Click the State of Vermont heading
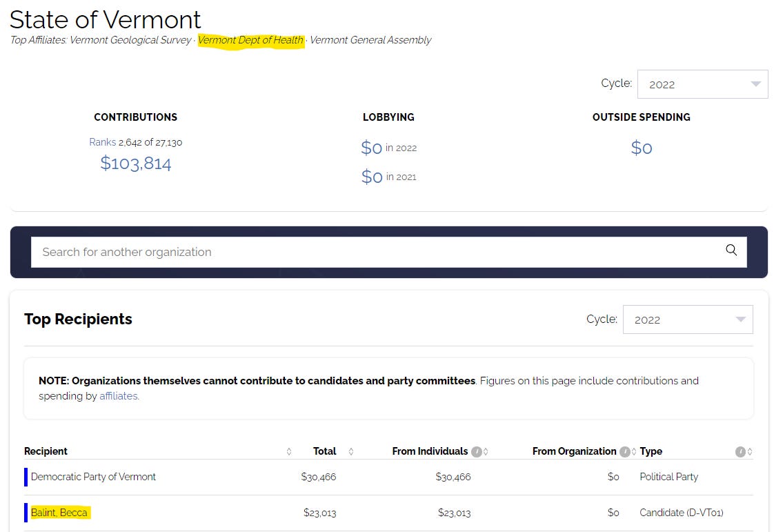This screenshot has height=532, width=774. pos(105,20)
